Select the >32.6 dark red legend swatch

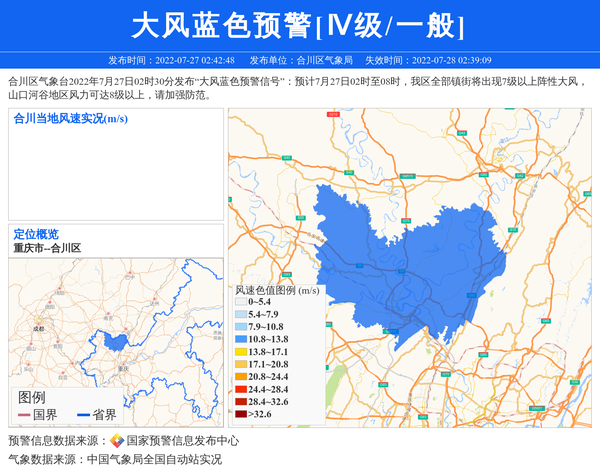(x=240, y=413)
